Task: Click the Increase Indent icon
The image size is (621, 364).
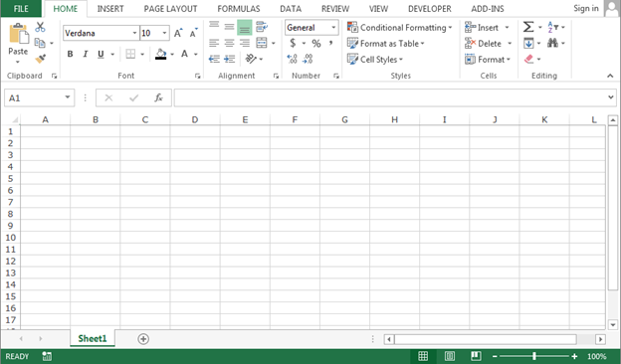Action: [x=229, y=59]
